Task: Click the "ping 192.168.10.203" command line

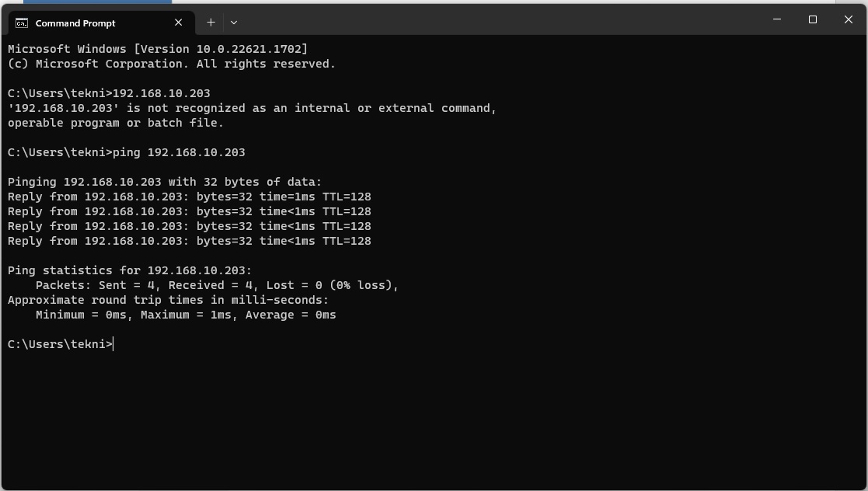Action: [179, 152]
